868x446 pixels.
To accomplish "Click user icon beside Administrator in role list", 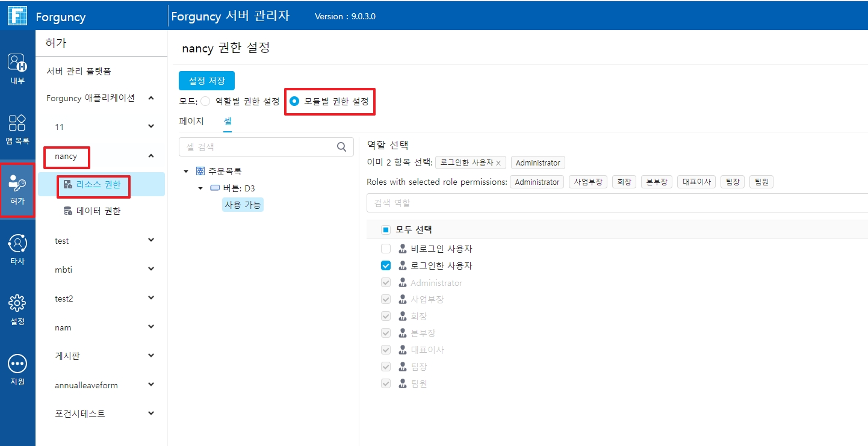I will [x=403, y=282].
